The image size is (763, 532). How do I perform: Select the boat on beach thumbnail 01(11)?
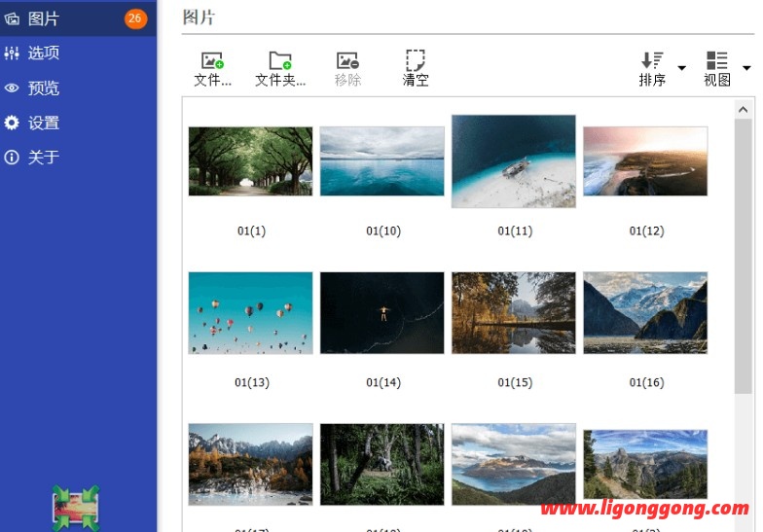(x=513, y=161)
